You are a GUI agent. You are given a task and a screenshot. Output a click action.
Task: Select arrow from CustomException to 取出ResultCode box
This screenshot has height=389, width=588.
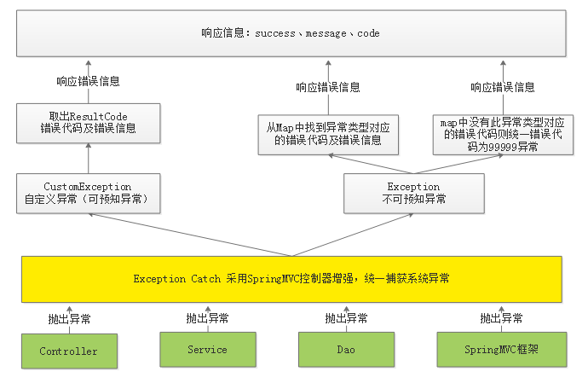click(x=88, y=159)
